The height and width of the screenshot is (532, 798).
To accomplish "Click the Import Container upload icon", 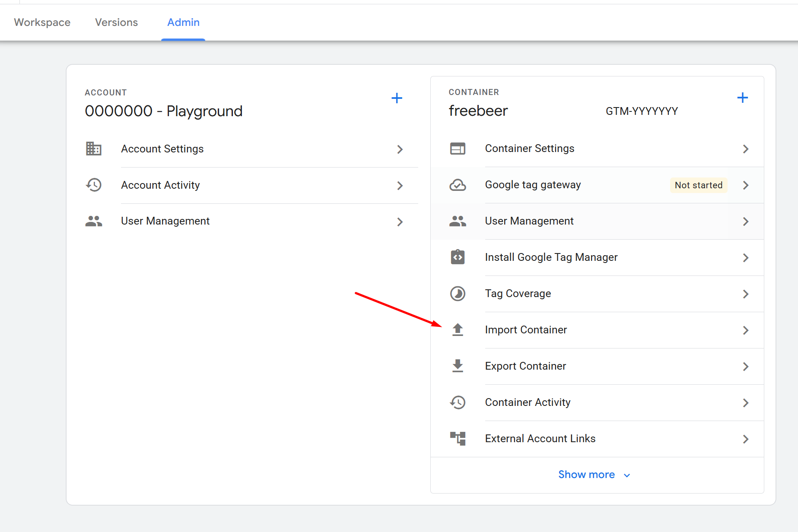I will coord(458,329).
